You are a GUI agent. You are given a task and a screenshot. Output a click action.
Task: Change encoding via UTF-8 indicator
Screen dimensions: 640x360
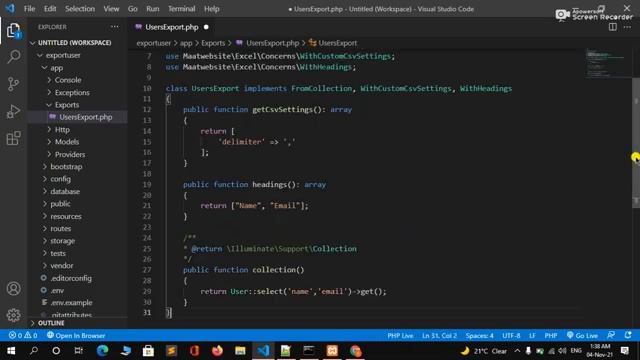pos(511,336)
